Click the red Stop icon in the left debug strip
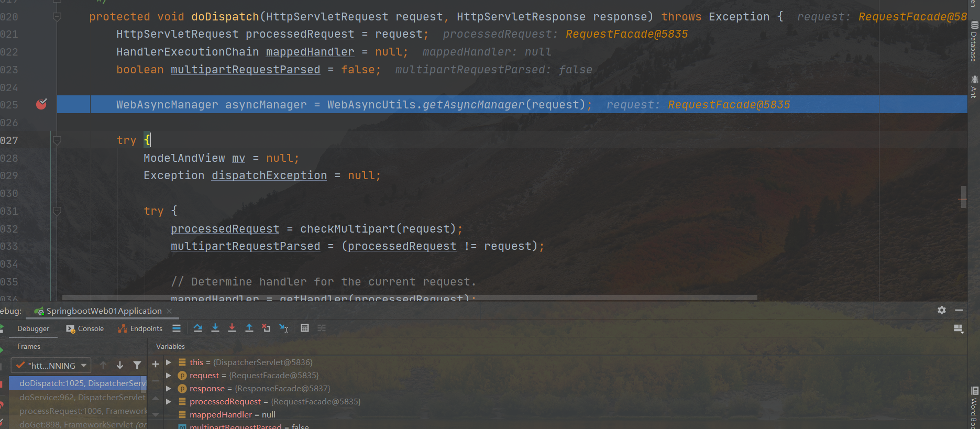 (1, 384)
